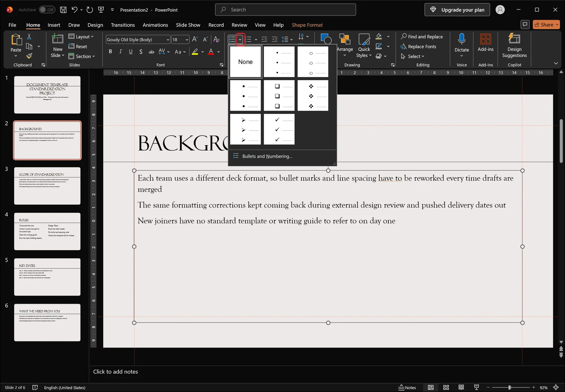The width and height of the screenshot is (565, 392).
Task: Decrease font size button
Action: coord(205,40)
